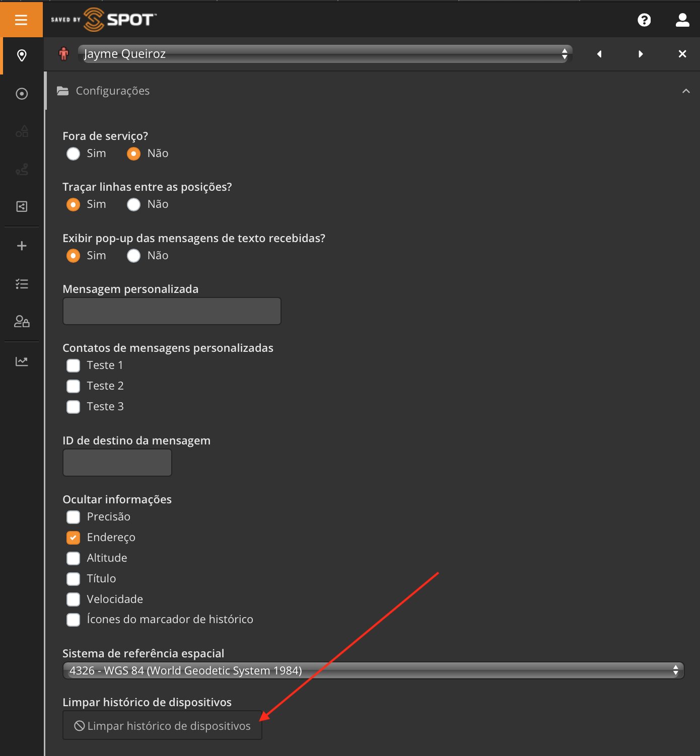Open the chart reports icon in sidebar

point(22,361)
